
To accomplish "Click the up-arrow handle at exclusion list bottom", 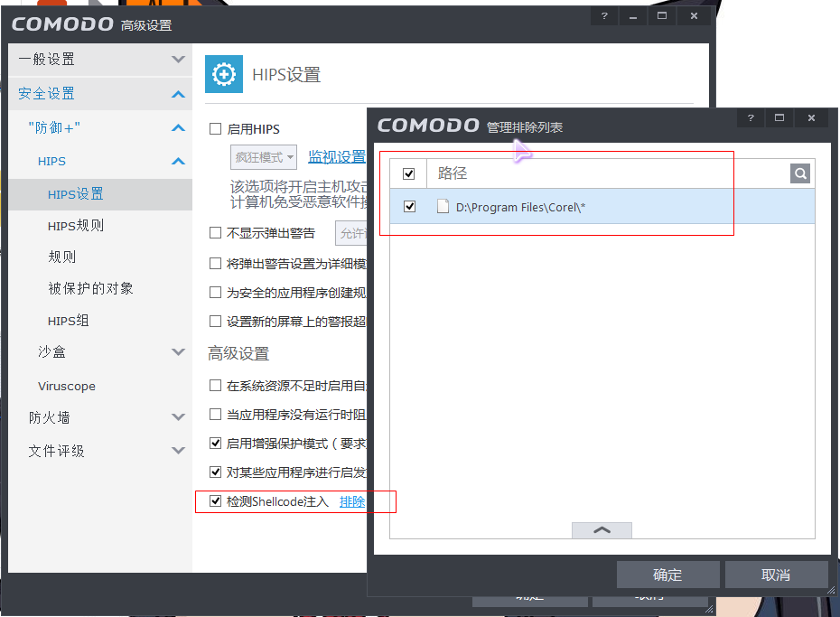I will pyautogui.click(x=602, y=530).
